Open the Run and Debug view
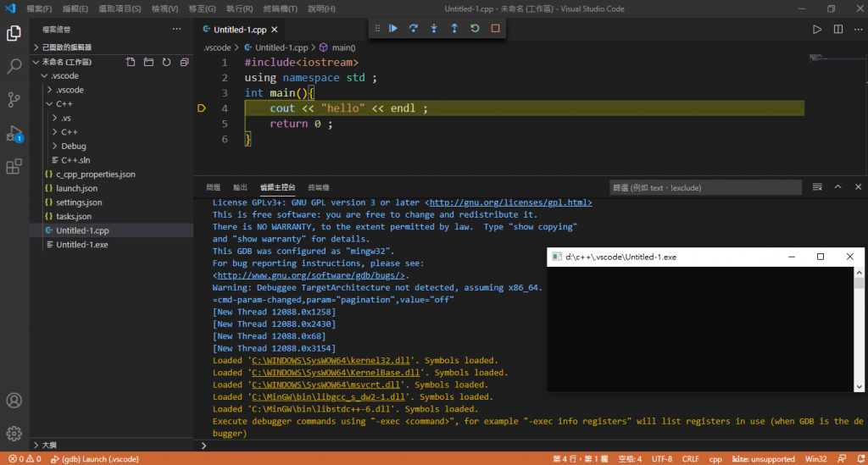 pyautogui.click(x=14, y=133)
